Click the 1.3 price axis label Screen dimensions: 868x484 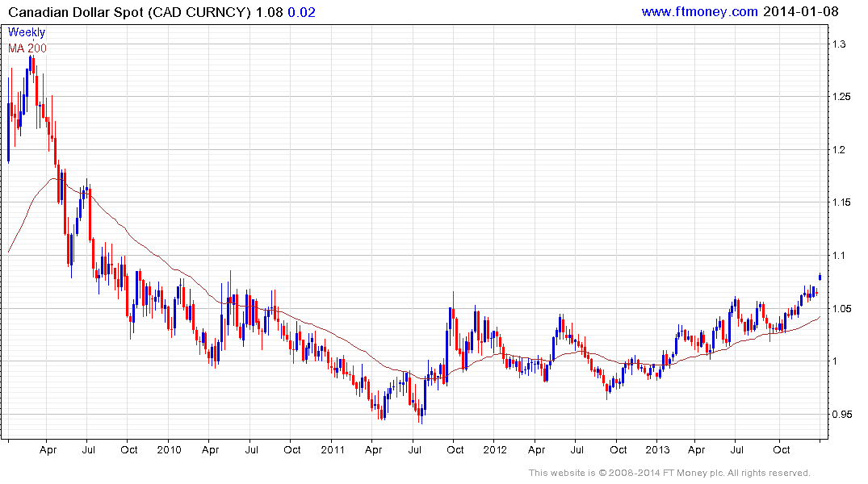(x=839, y=44)
